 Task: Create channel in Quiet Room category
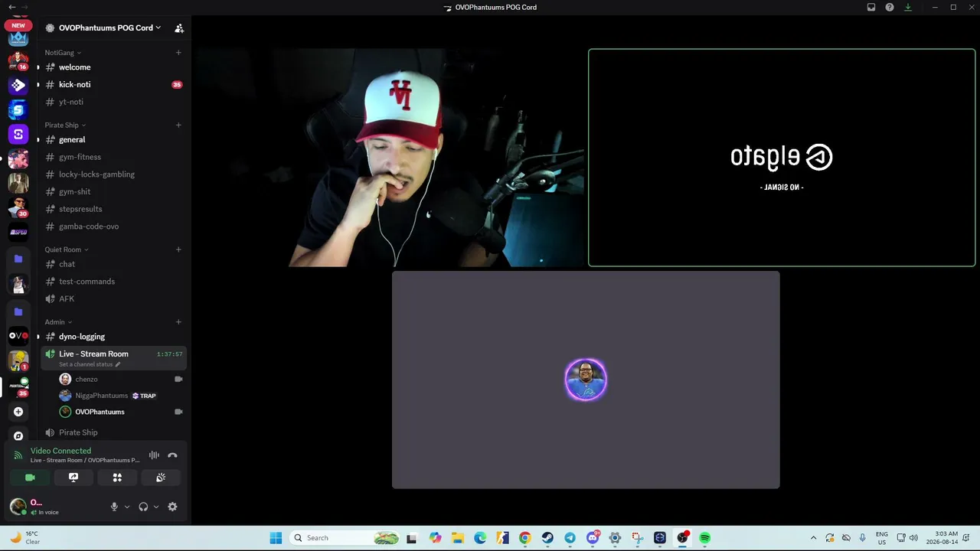(x=178, y=249)
